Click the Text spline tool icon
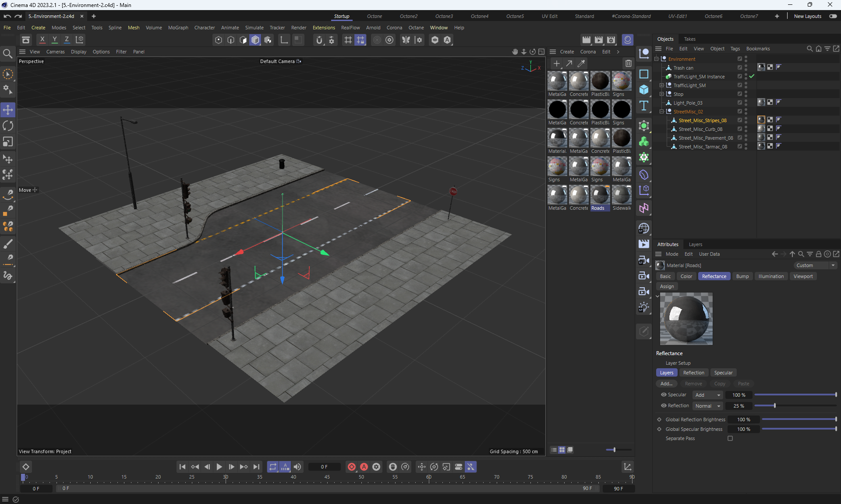Image resolution: width=841 pixels, height=504 pixels. 644,106
